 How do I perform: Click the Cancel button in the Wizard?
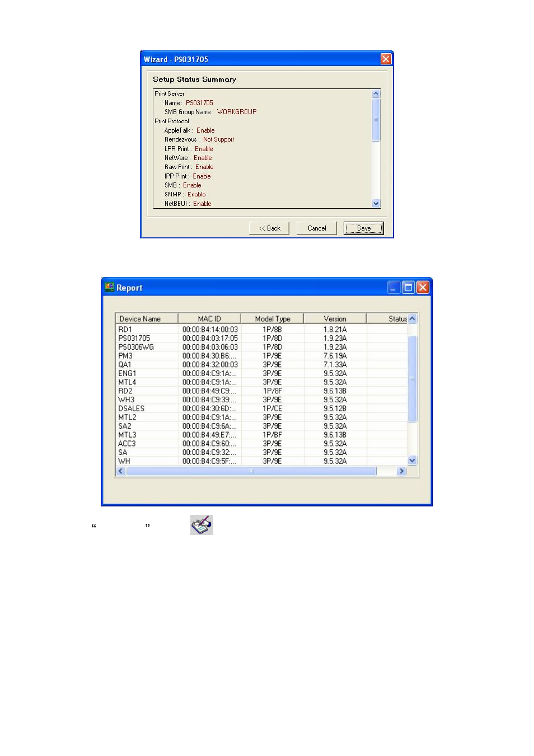tap(316, 228)
